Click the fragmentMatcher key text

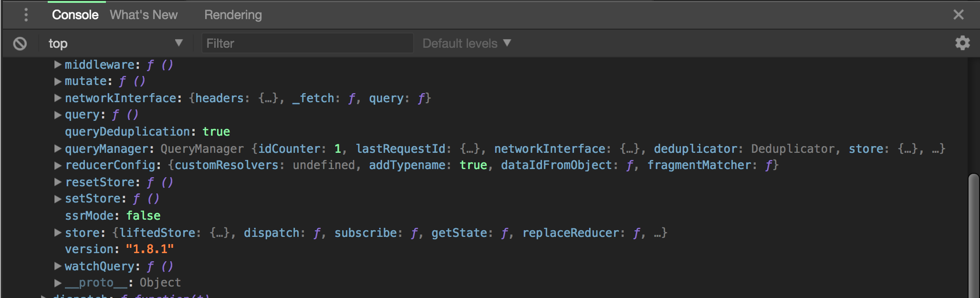(x=699, y=165)
